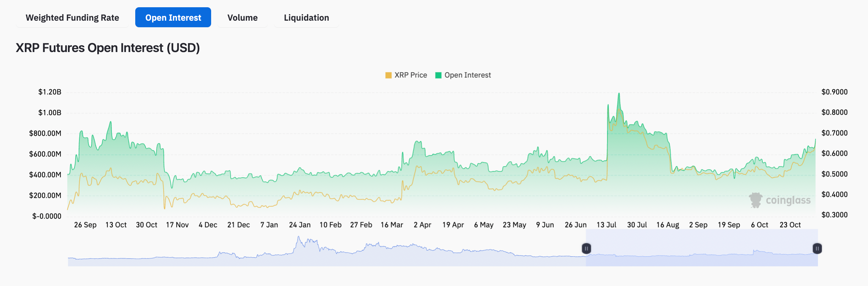
Task: Switch to the Volume tab
Action: click(x=242, y=18)
